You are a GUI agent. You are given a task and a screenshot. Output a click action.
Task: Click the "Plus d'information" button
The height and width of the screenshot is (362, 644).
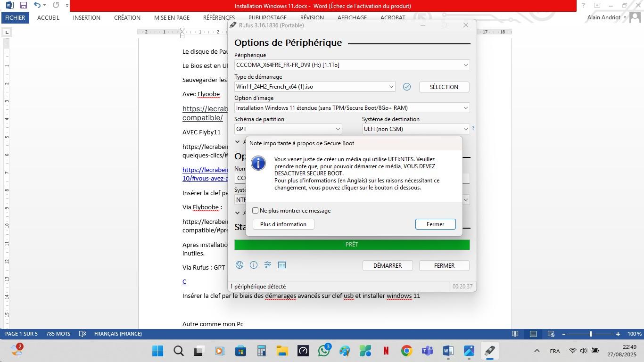point(283,224)
